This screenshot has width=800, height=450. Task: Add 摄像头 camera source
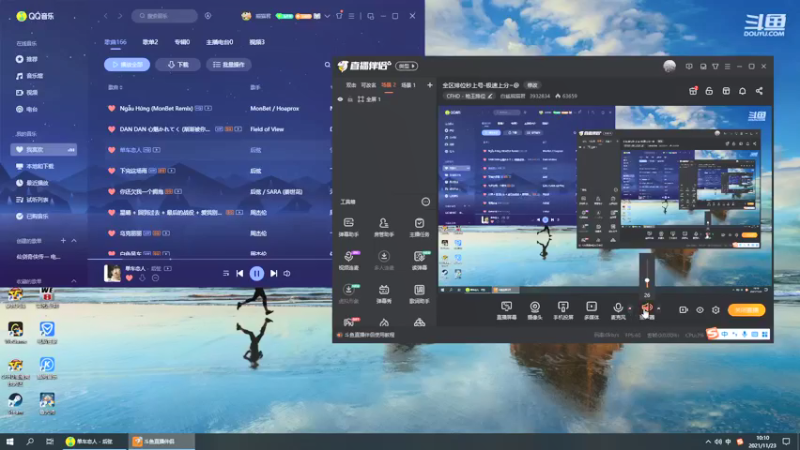point(534,310)
